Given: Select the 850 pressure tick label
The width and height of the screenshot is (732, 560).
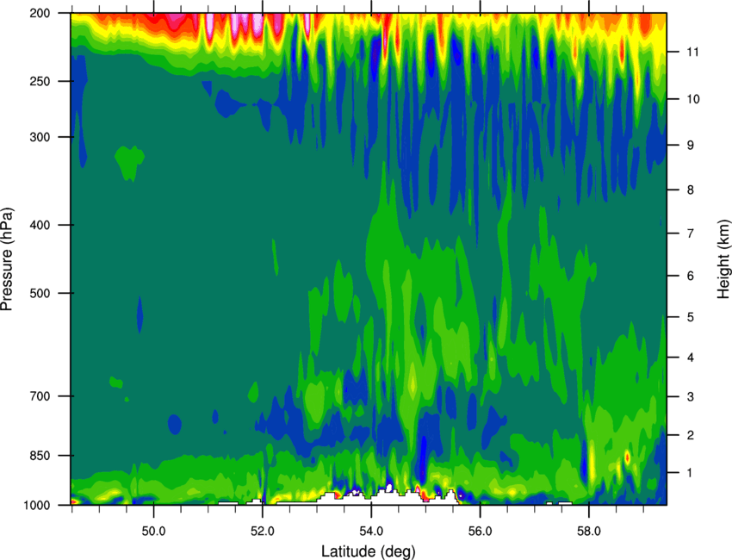Looking at the screenshot, I should tap(40, 456).
